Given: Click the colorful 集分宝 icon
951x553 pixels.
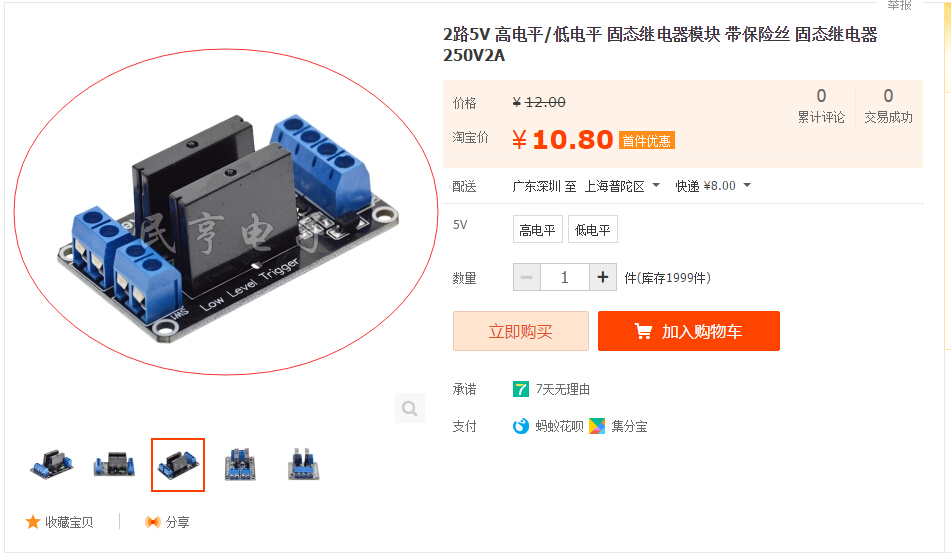Looking at the screenshot, I should point(597,426).
